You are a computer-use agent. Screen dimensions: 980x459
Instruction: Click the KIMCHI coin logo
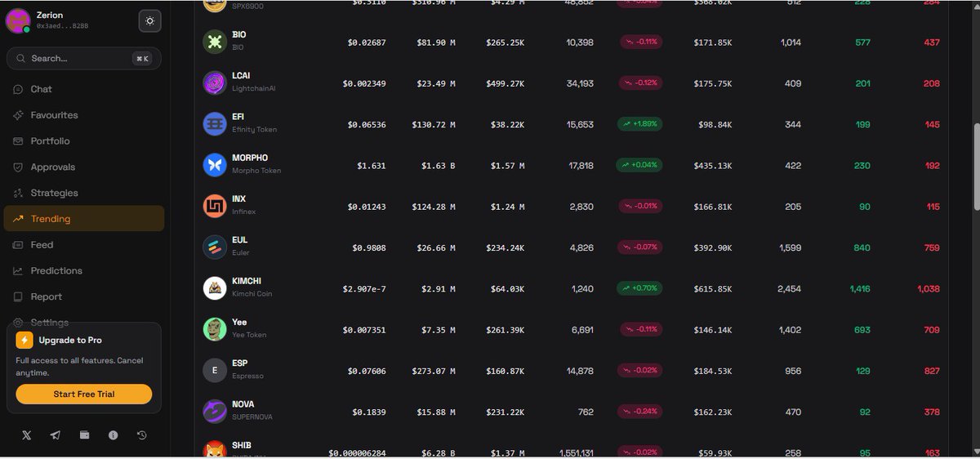[x=214, y=288]
